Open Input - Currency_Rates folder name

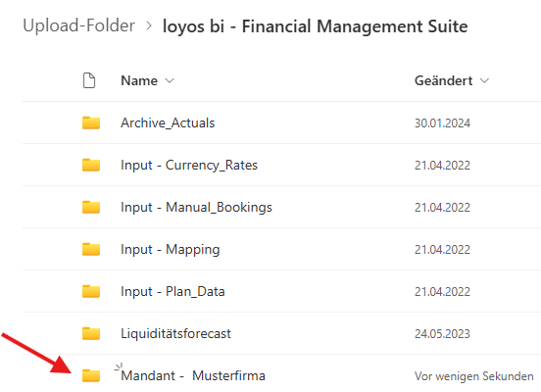click(189, 166)
